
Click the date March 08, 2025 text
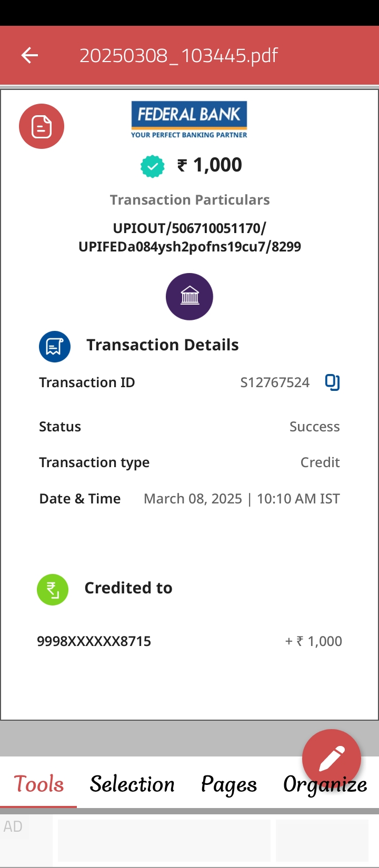click(x=193, y=499)
